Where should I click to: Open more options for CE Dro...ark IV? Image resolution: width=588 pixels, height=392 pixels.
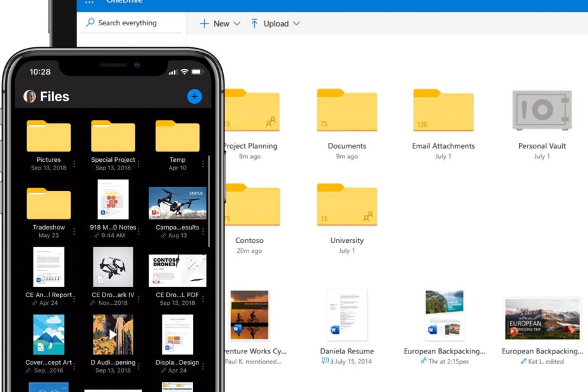click(x=138, y=298)
